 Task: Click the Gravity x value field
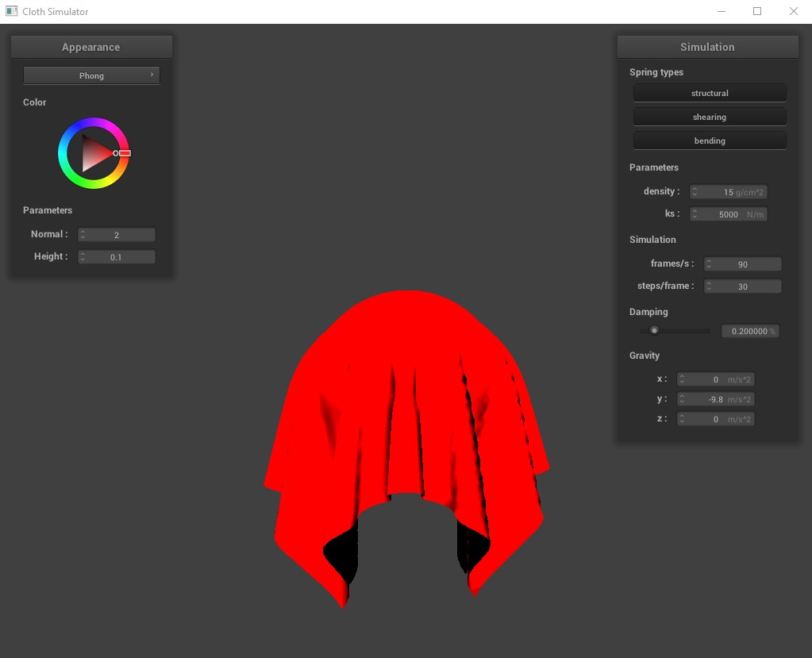pos(716,379)
